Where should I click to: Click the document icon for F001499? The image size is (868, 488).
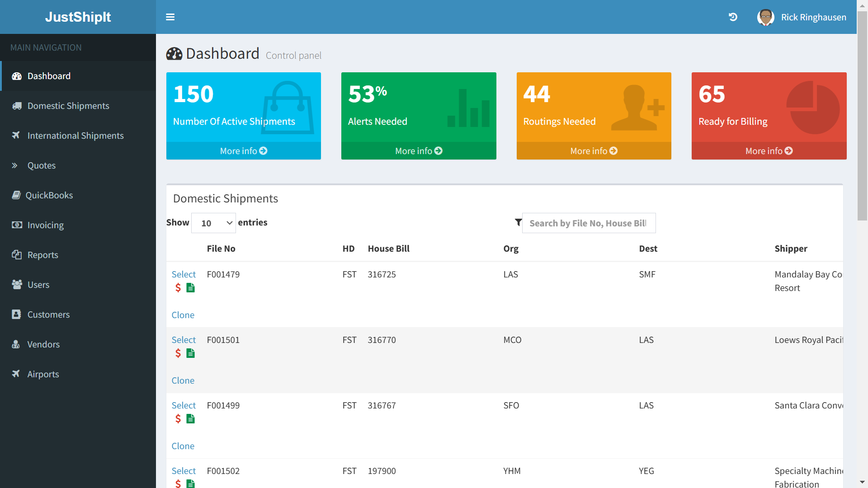pos(191,419)
